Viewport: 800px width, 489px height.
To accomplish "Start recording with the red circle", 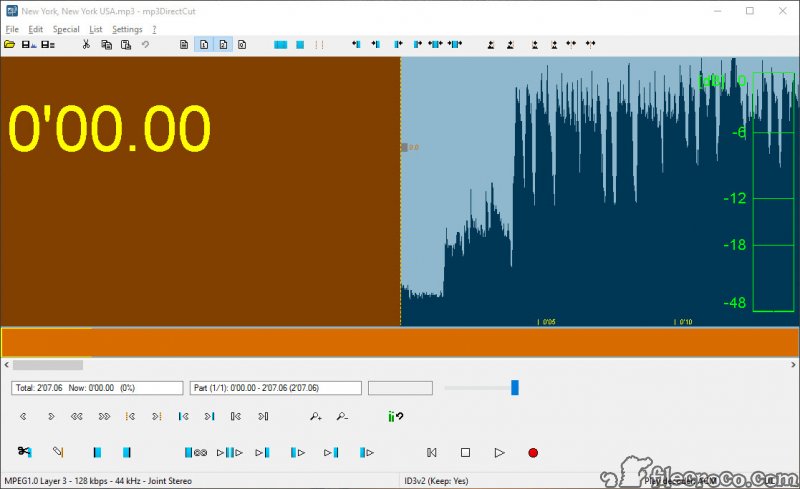I will (x=533, y=453).
